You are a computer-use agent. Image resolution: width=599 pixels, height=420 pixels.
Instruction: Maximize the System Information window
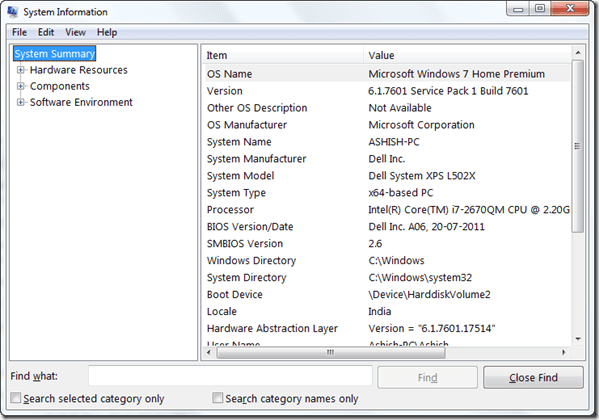click(x=539, y=8)
